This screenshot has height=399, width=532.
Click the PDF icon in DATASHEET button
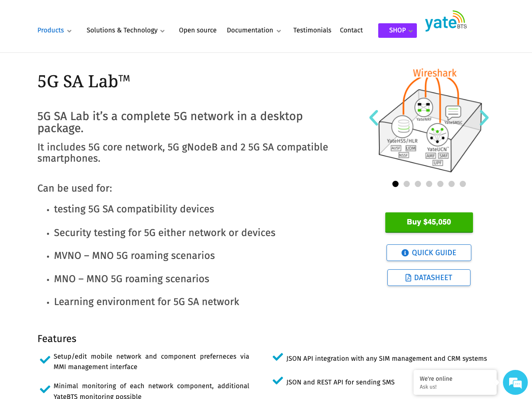[407, 277]
